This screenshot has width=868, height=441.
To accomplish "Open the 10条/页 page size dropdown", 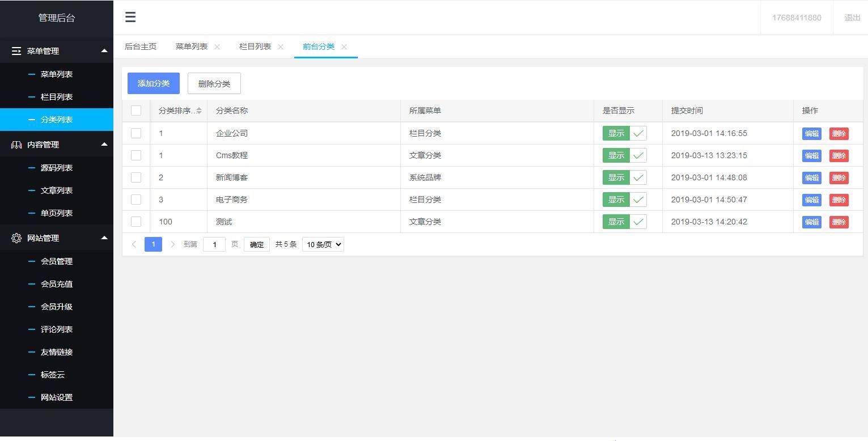I will pos(322,244).
